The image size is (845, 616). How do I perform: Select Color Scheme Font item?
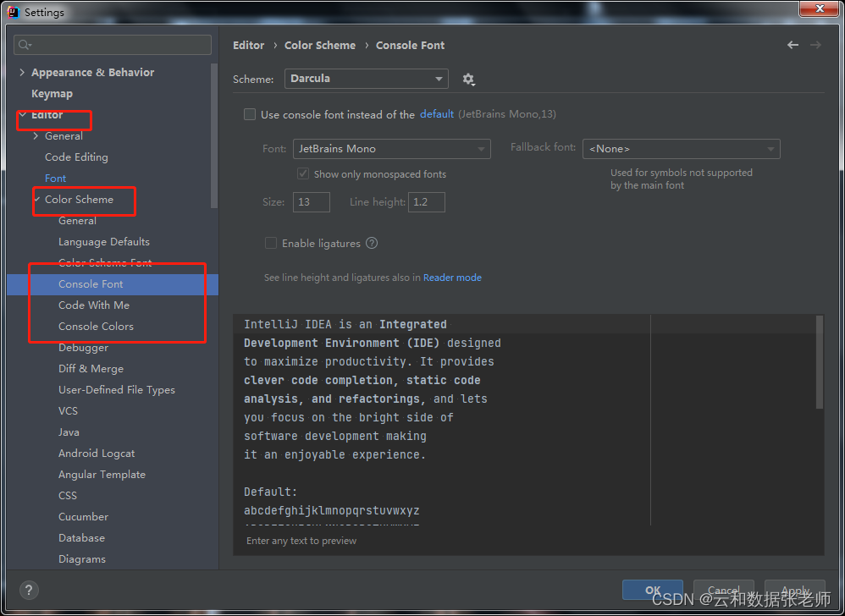[105, 263]
